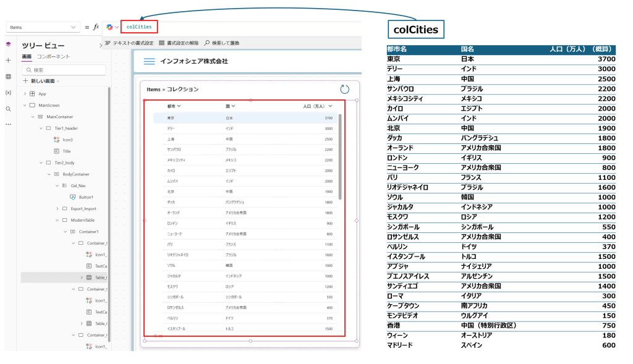Screen dimensions: 633x364
Task: Click the hamburger menu icon in app header
Action: (x=149, y=61)
